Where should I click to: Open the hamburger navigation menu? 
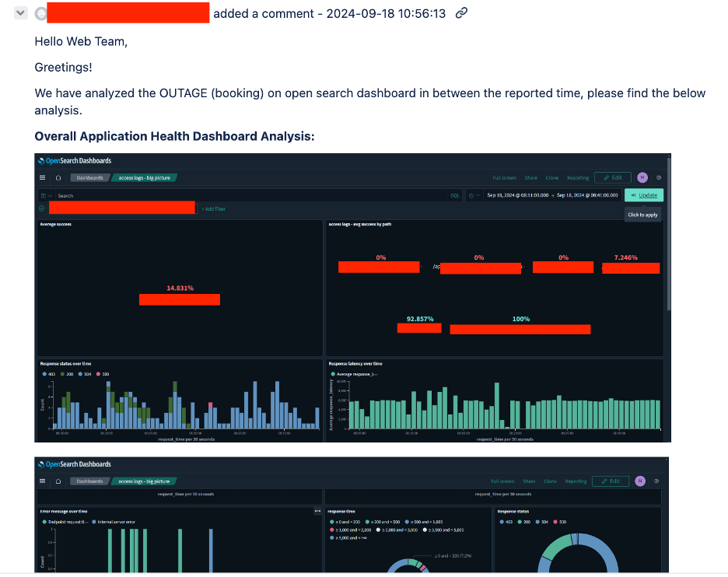tap(42, 177)
